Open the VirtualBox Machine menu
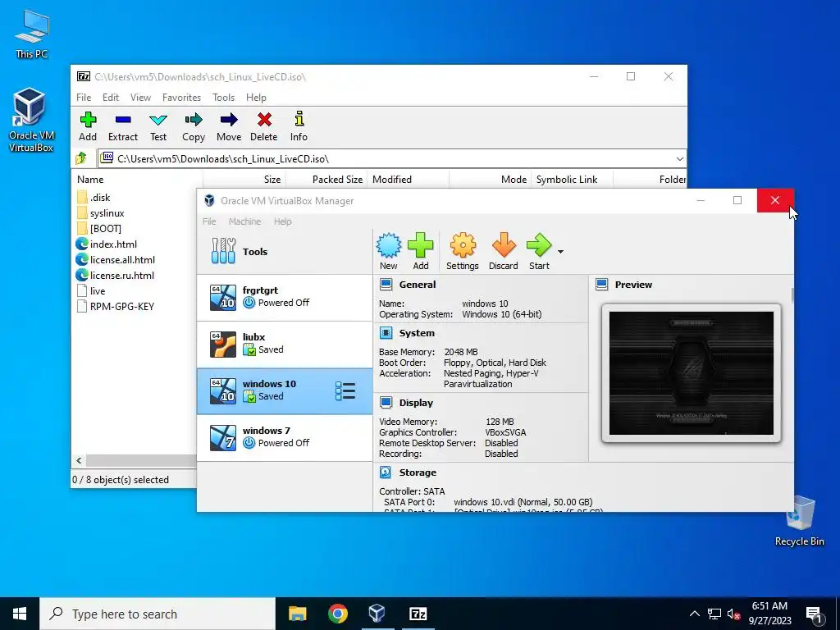The width and height of the screenshot is (840, 630). pos(244,221)
